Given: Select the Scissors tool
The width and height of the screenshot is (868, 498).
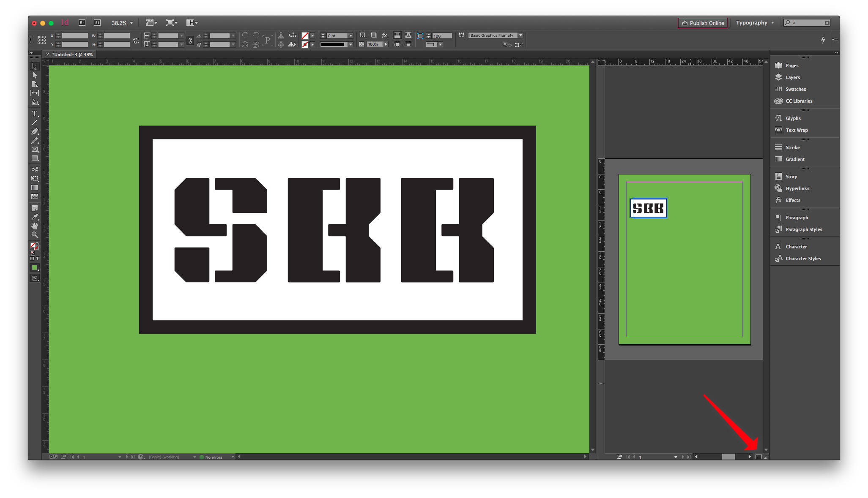Looking at the screenshot, I should [35, 169].
